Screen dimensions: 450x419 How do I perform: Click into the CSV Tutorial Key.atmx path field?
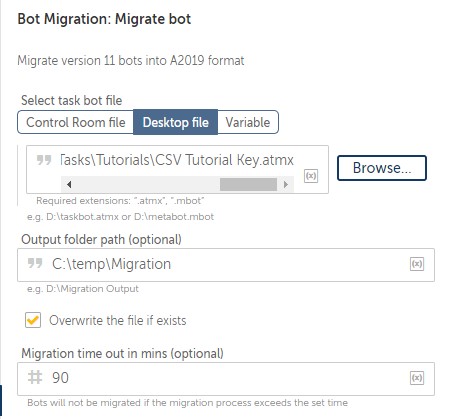177,160
